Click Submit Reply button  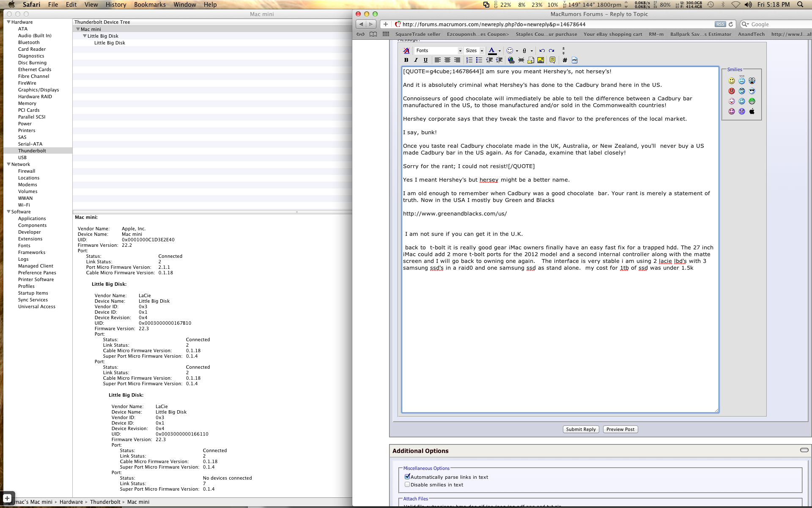(x=581, y=429)
